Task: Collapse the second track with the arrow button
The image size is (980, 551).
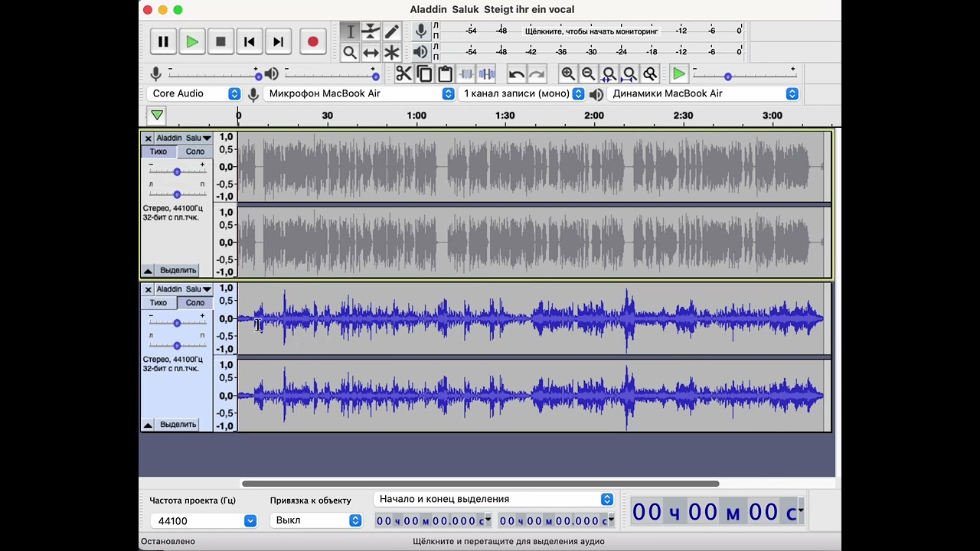Action: click(x=148, y=425)
